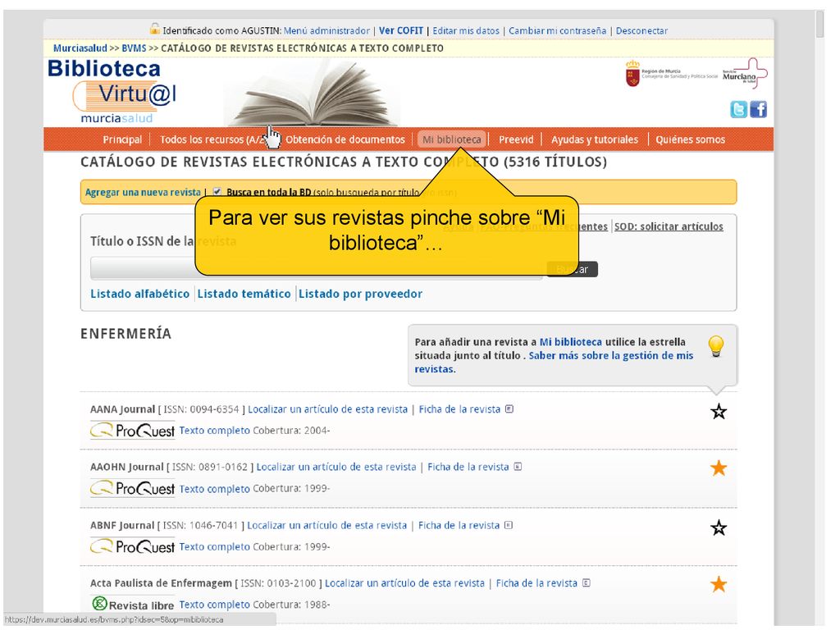Show Listado por proveedor

pos(361,294)
